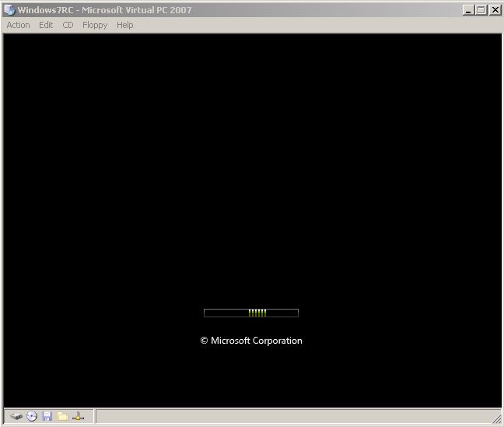Image resolution: width=504 pixels, height=427 pixels.
Task: Click the network adapter status icon
Action: tap(78, 416)
